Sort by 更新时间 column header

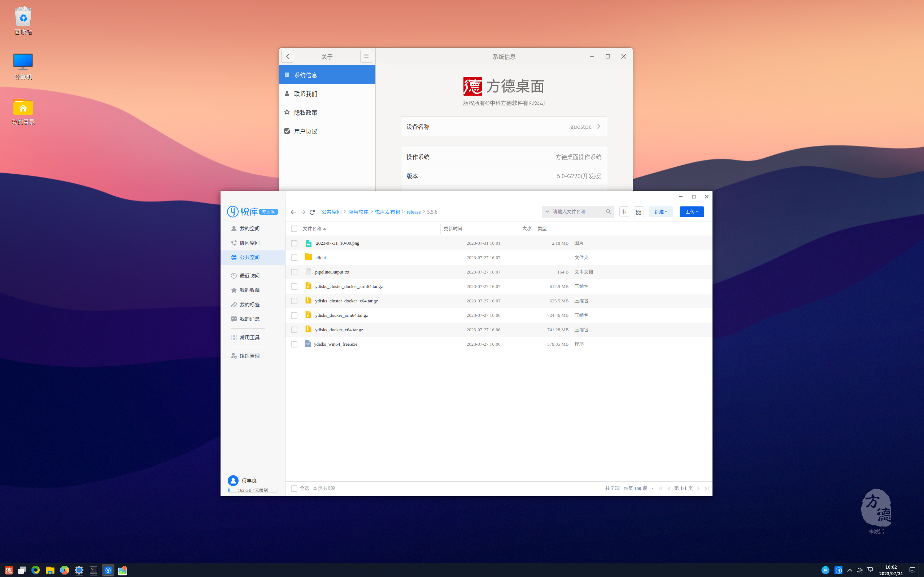point(453,228)
